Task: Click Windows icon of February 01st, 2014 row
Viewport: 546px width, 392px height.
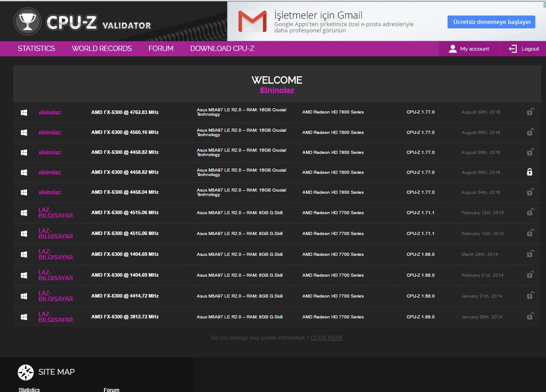Action: [x=24, y=275]
